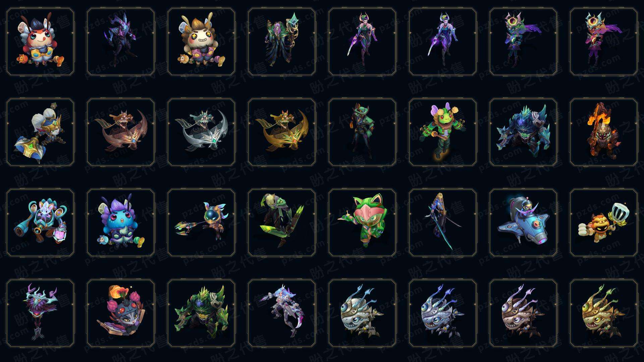Pick the blue crystal rock golem
This screenshot has height=362, width=644.
click(523, 132)
